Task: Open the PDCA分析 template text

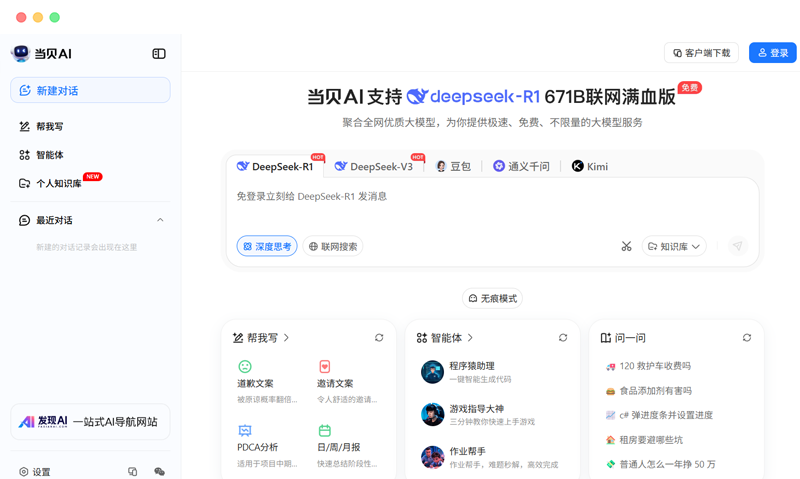Action: click(x=258, y=447)
